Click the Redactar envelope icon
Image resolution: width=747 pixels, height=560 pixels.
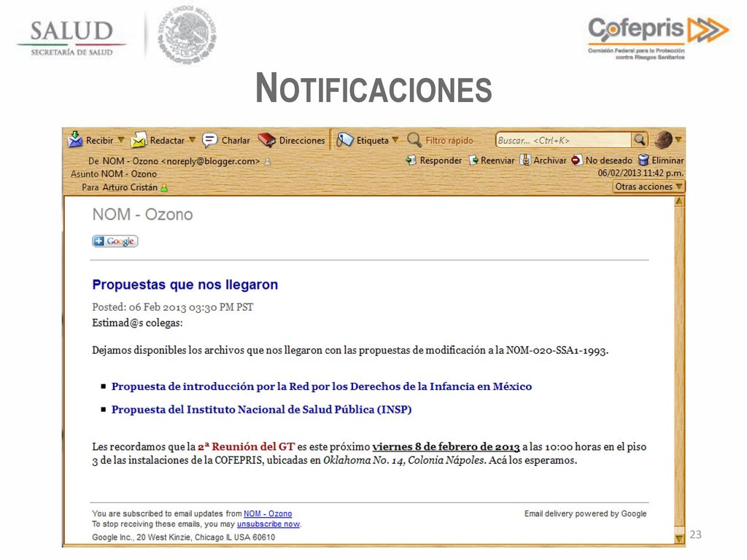click(139, 140)
